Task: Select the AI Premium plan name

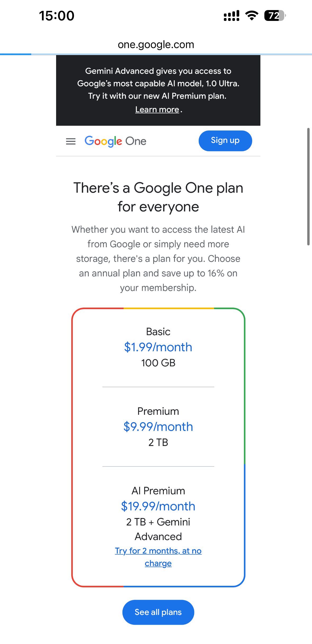Action: click(158, 491)
